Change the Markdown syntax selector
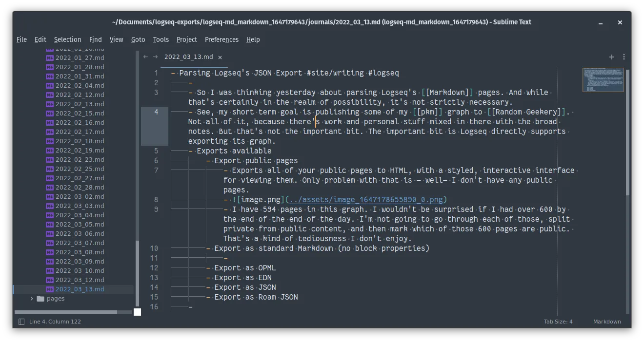644x342 pixels. (606, 322)
